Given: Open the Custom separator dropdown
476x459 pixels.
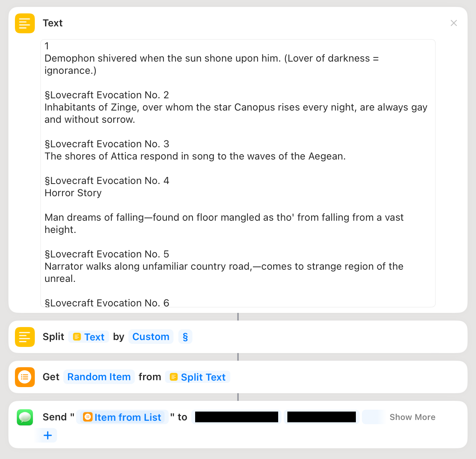Looking at the screenshot, I should (x=151, y=337).
